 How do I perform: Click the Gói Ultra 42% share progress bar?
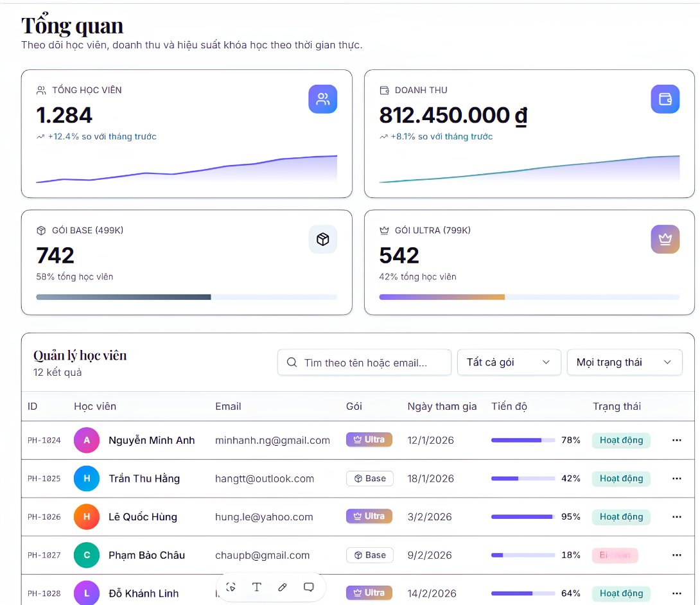coord(529,297)
